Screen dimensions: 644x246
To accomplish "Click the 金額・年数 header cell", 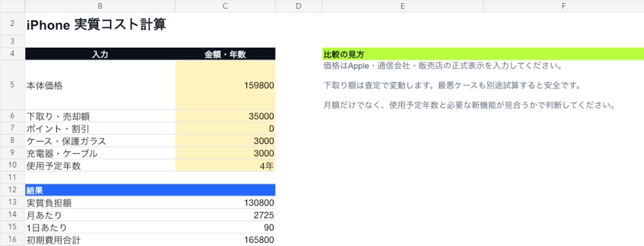I will click(225, 54).
